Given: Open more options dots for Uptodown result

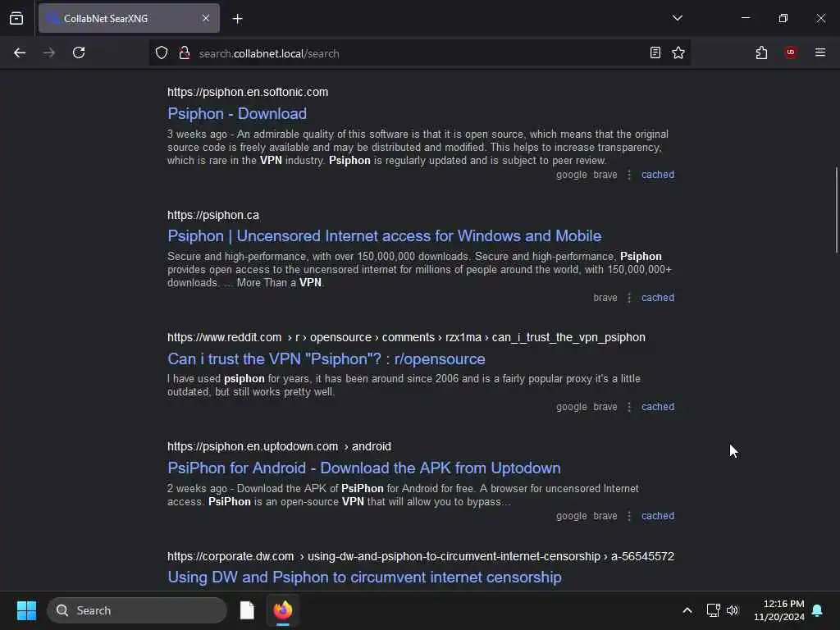Looking at the screenshot, I should click(629, 516).
